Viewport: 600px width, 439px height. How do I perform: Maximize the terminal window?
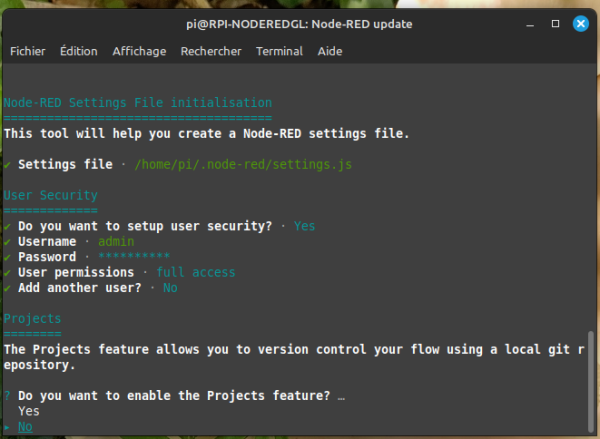555,24
